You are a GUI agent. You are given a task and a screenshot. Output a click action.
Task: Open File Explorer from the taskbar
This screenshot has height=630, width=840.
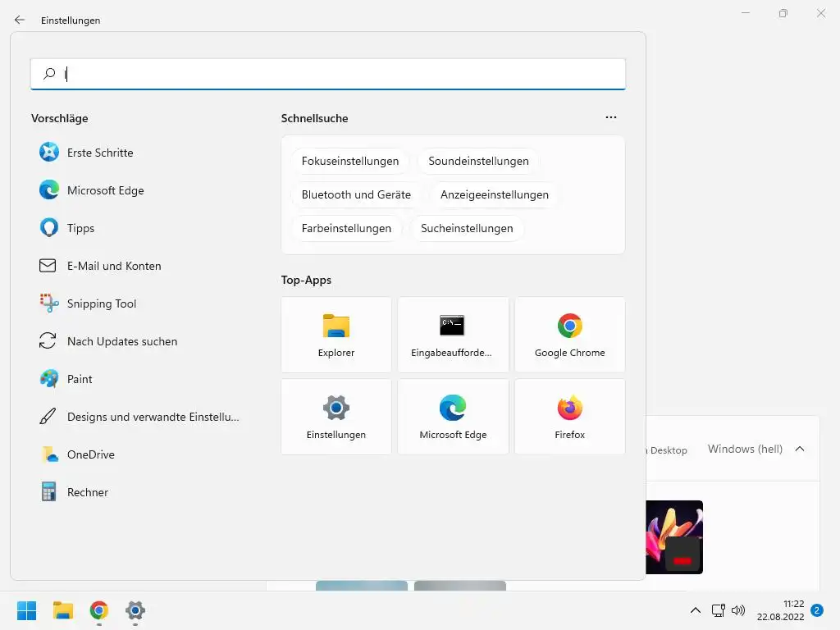pos(62,610)
